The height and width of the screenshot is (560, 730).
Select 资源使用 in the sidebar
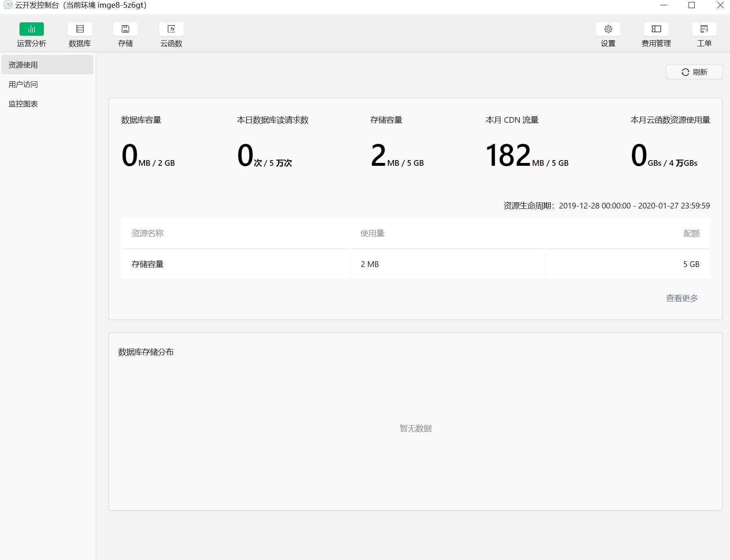(x=47, y=65)
